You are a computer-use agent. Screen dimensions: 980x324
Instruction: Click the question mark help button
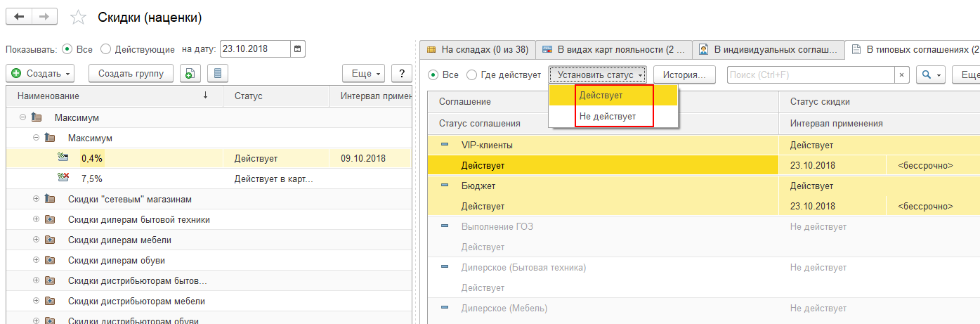401,73
